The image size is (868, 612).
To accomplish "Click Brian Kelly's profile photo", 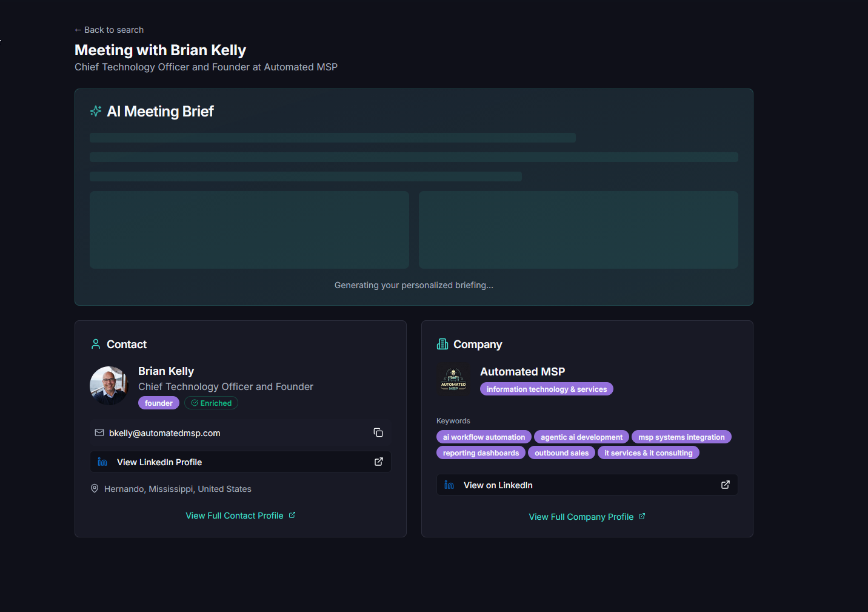I will click(x=109, y=385).
